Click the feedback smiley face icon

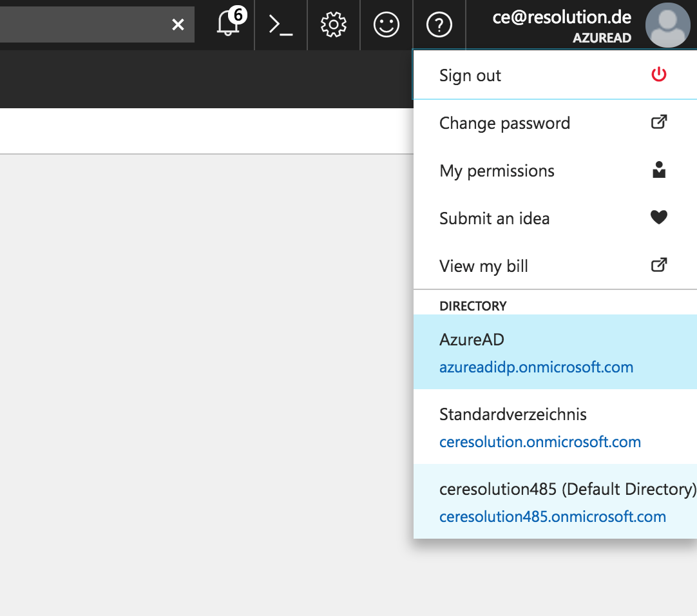387,24
